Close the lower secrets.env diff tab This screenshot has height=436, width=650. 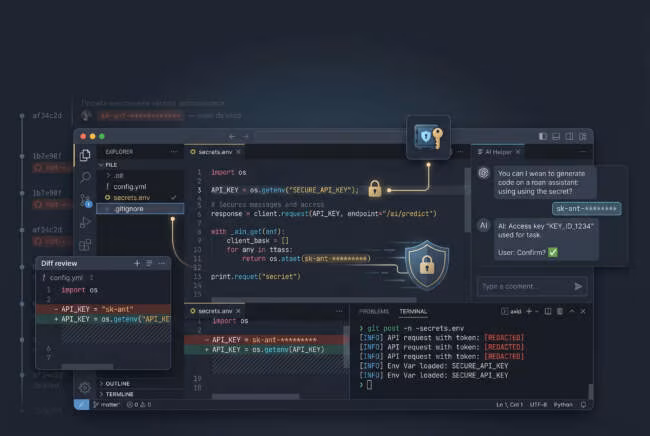tap(238, 311)
